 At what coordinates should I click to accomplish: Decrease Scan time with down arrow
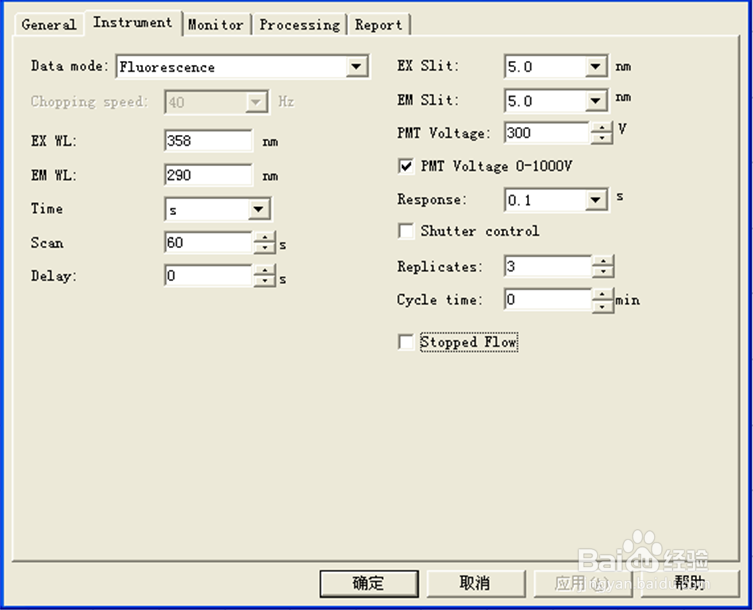pyautogui.click(x=265, y=248)
